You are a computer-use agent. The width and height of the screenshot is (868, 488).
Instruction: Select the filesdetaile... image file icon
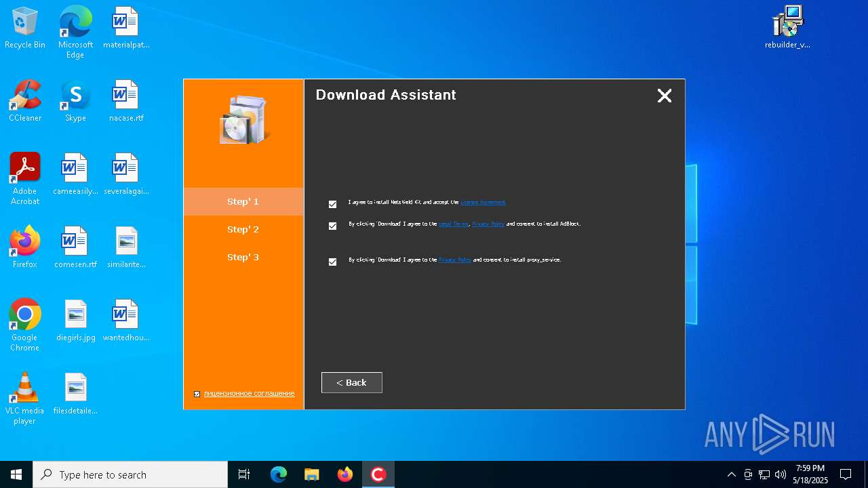point(75,394)
